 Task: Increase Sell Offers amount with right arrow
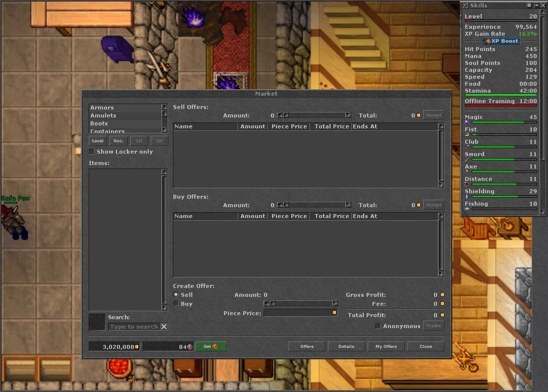click(348, 115)
